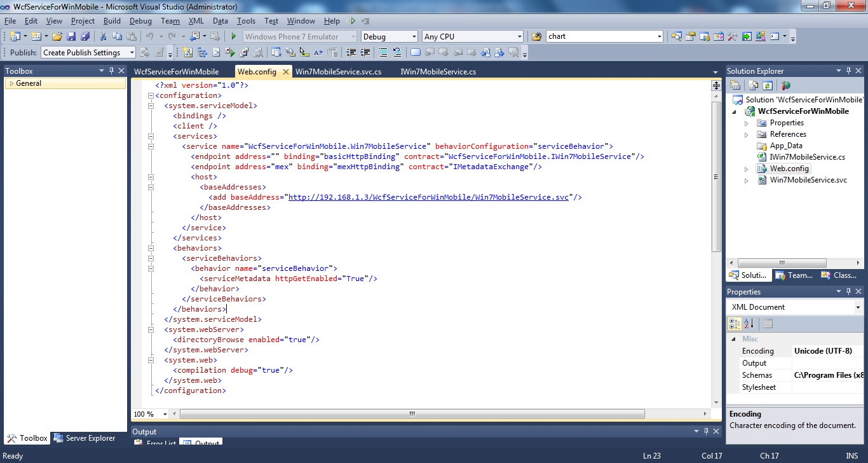Toggle auto-hide pin on Solution Explorer
868x463 pixels.
(848, 71)
